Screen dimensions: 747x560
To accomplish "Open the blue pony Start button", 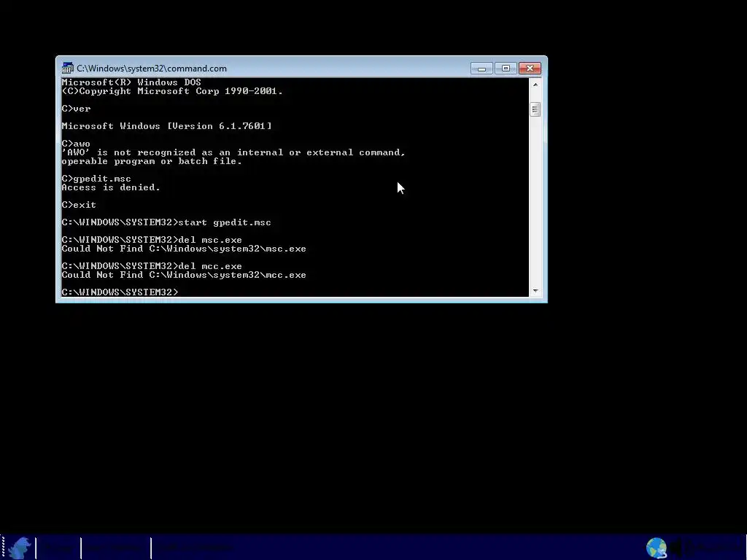I will (20, 548).
